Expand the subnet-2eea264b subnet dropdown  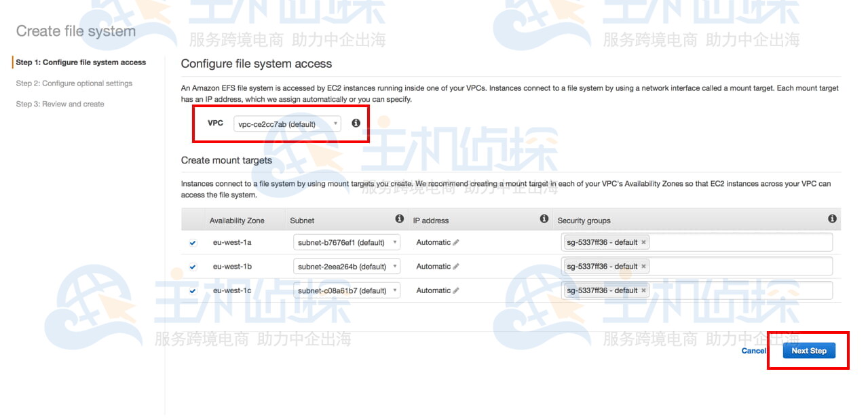pos(346,267)
